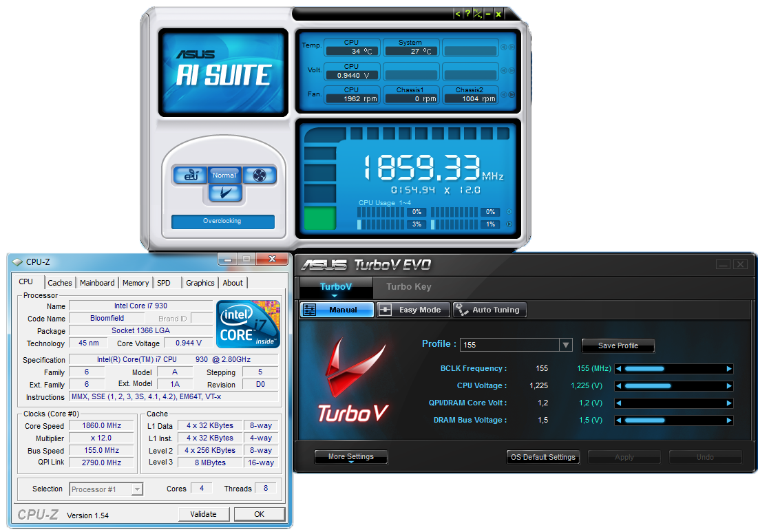Click the QPI Link value 2790.0 MHz
This screenshot has height=532, width=758.
pyautogui.click(x=101, y=462)
